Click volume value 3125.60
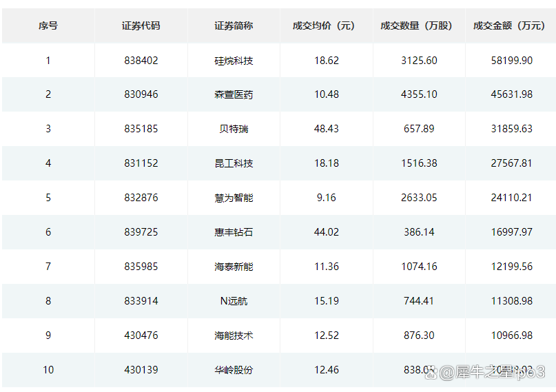556x392 pixels. [x=419, y=61]
